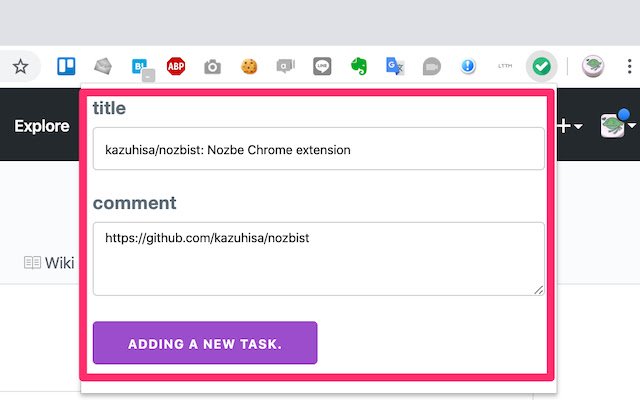Open the cookie editor extension icon
This screenshot has width=640, height=400.
click(249, 66)
